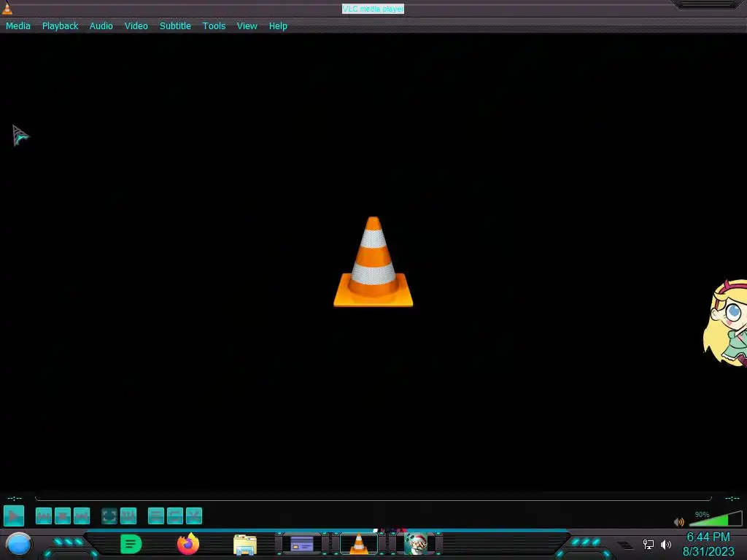This screenshot has width=747, height=560.
Task: Launch Firefox from the taskbar
Action: click(x=188, y=544)
